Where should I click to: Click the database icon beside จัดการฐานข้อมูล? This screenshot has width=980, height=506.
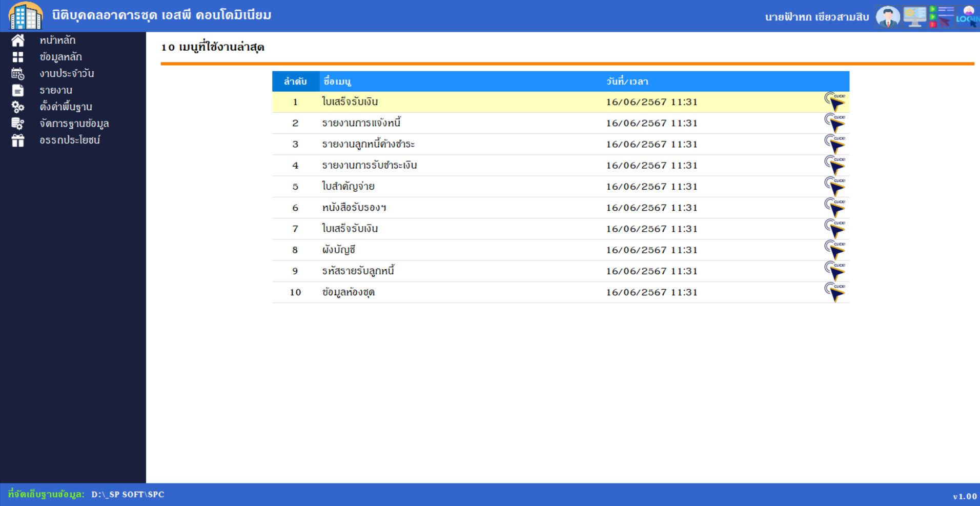[18, 124]
